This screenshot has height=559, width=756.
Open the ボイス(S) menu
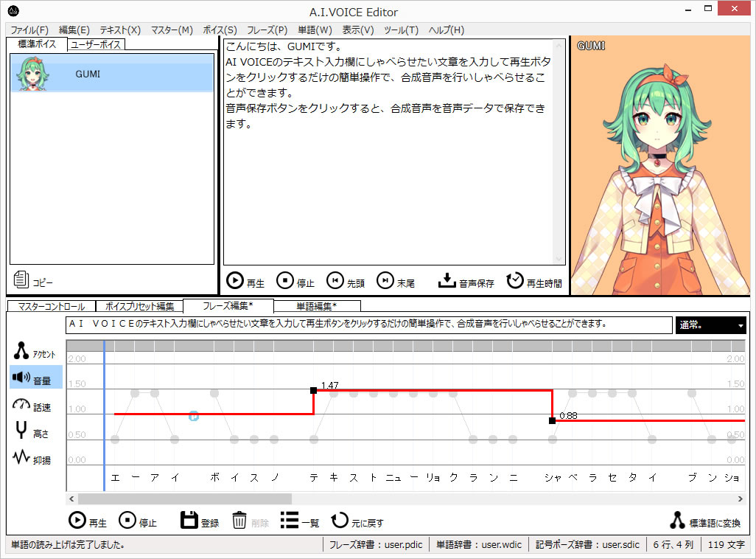coord(220,30)
